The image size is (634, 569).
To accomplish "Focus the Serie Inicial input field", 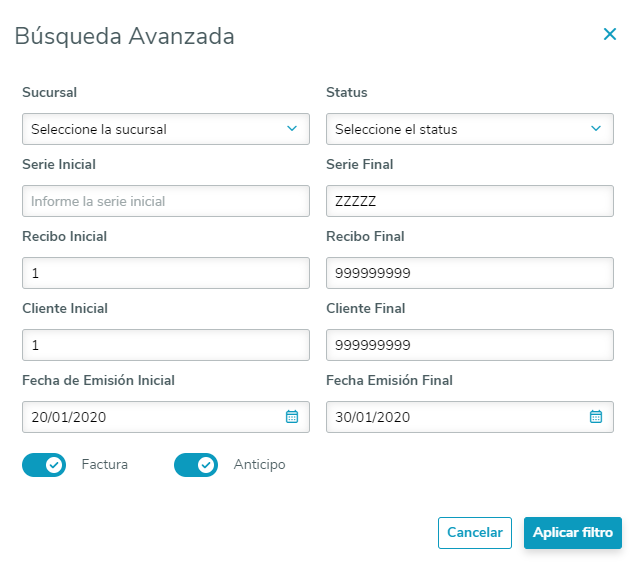I will tap(166, 201).
